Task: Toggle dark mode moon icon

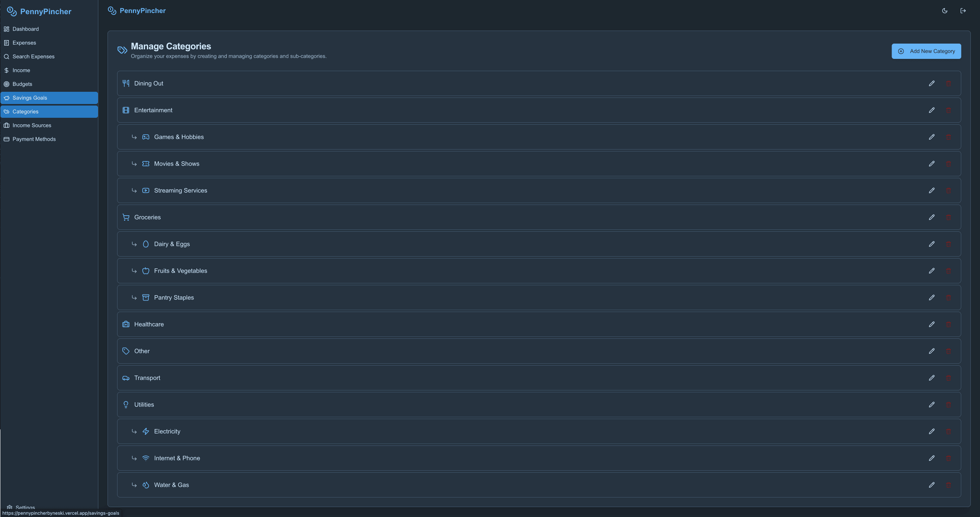Action: click(x=944, y=11)
